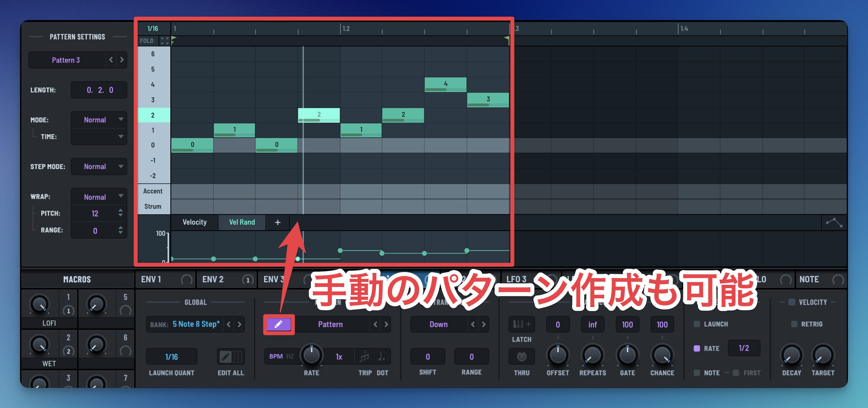Image resolution: width=868 pixels, height=408 pixels.
Task: Open the Pattern 3 name selector
Action: coord(66,60)
